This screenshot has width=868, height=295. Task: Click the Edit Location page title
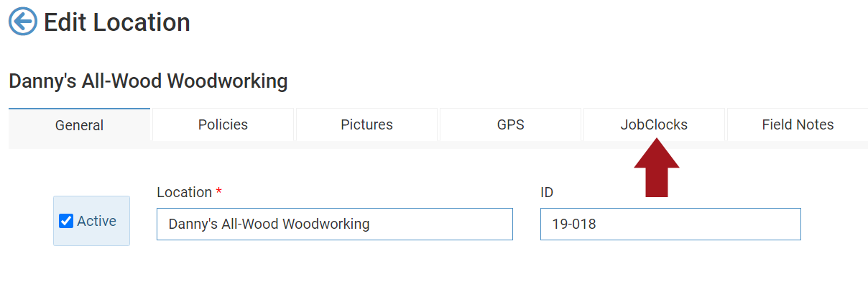pyautogui.click(x=117, y=22)
